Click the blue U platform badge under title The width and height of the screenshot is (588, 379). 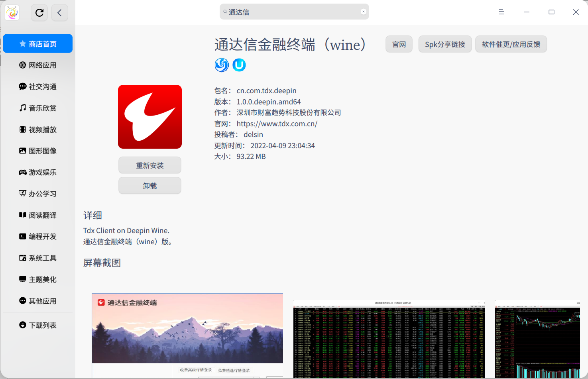point(239,65)
